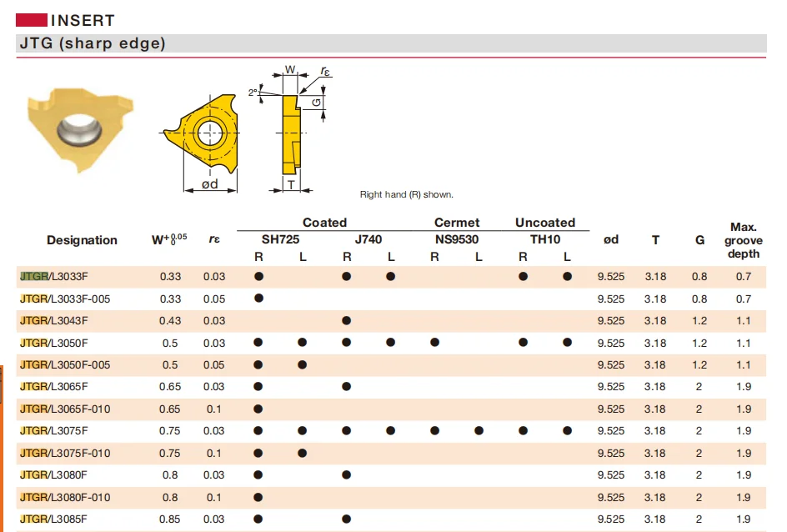Click G value 1.2 in JTGR/L3050F row
787x532 pixels.
pos(699,344)
